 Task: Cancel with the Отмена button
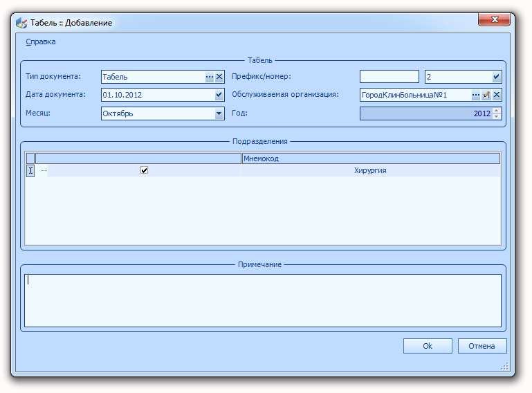481,346
